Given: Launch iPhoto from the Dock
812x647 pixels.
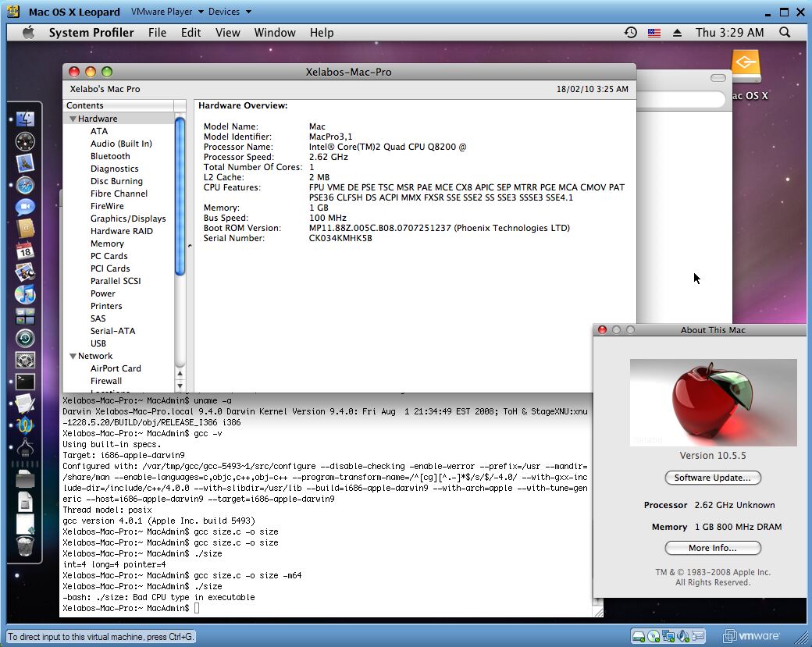Looking at the screenshot, I should (x=25, y=272).
